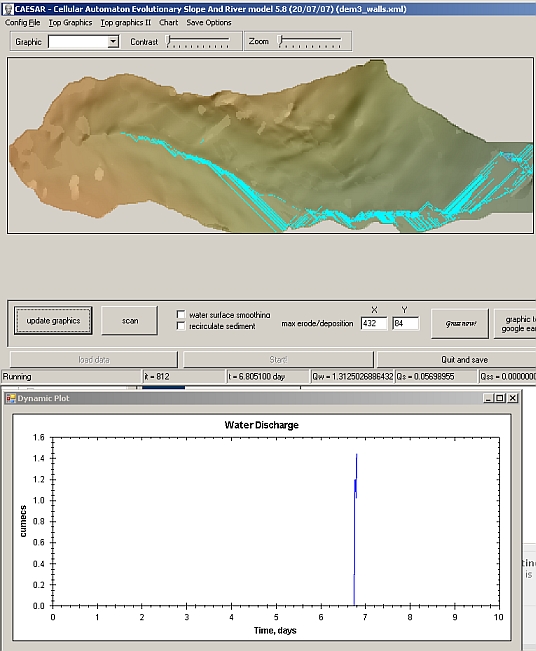Open the Graphic dropdown arrow
Screen dimensions: 536x651
coord(113,42)
